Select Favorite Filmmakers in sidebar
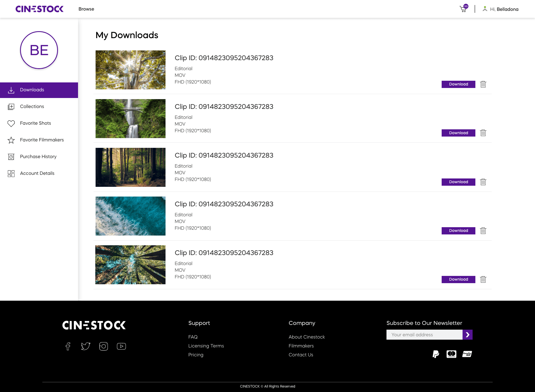 click(x=42, y=140)
